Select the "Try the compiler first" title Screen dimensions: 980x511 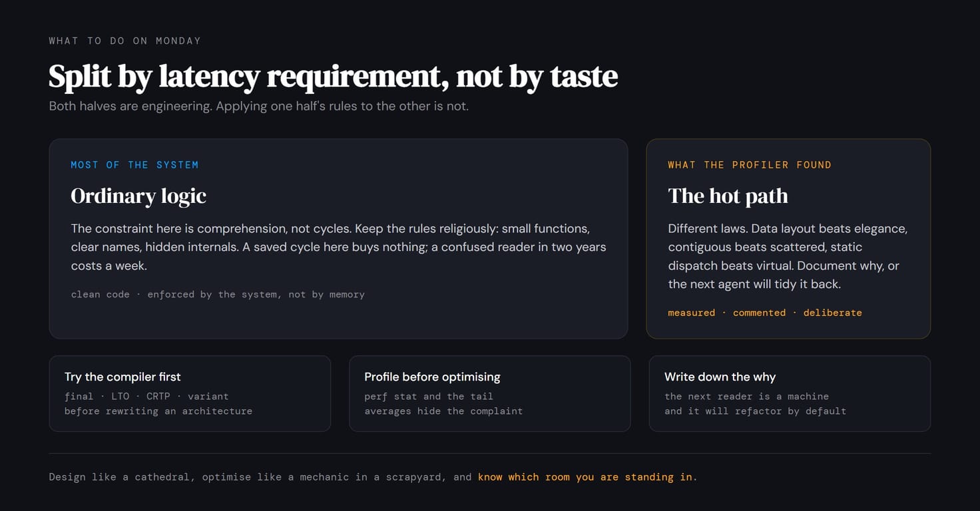click(122, 377)
